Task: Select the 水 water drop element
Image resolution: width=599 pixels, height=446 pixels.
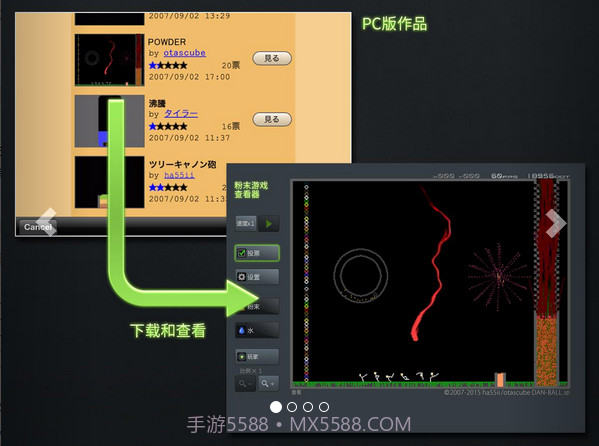Action: [257, 330]
